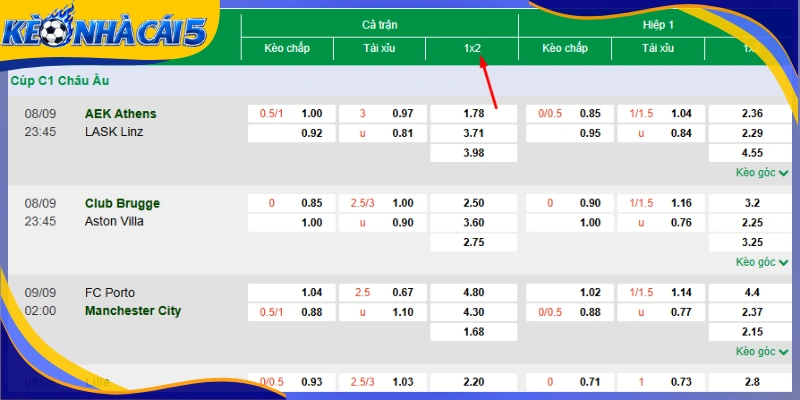Pick Porto match full-match under odds 1.10
Screen dimensions: 800x400
[383, 312]
